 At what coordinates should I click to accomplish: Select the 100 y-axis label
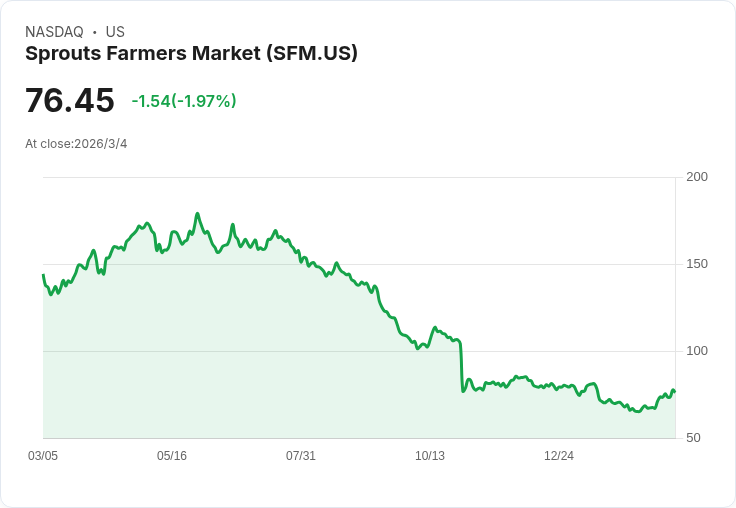(x=697, y=351)
